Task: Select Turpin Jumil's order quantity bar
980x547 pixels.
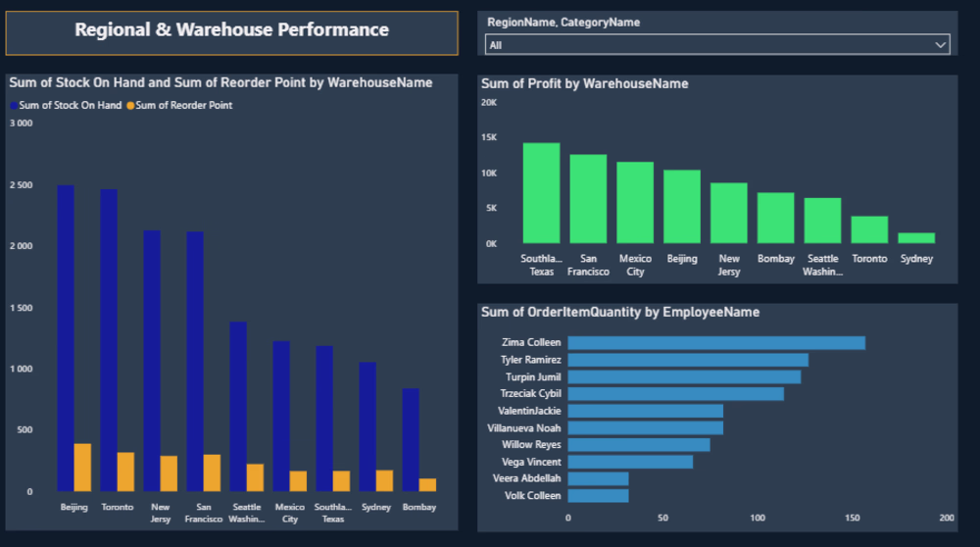Action: point(684,377)
